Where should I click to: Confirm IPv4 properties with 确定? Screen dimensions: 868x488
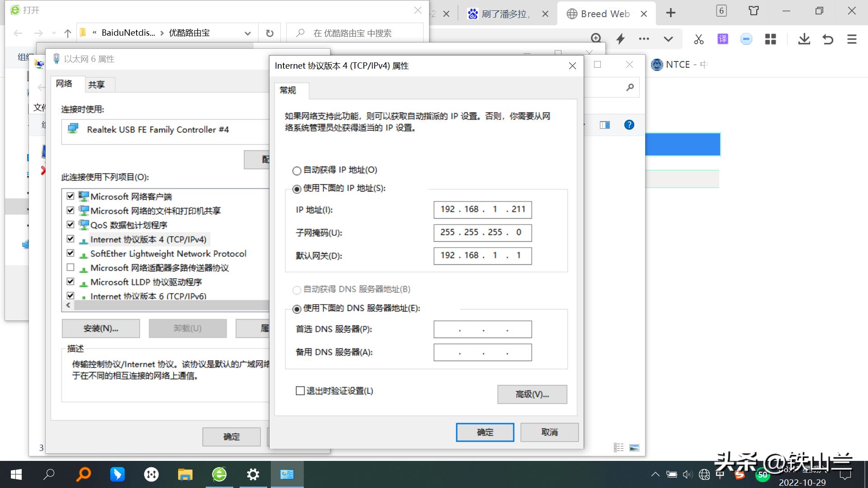(x=485, y=432)
